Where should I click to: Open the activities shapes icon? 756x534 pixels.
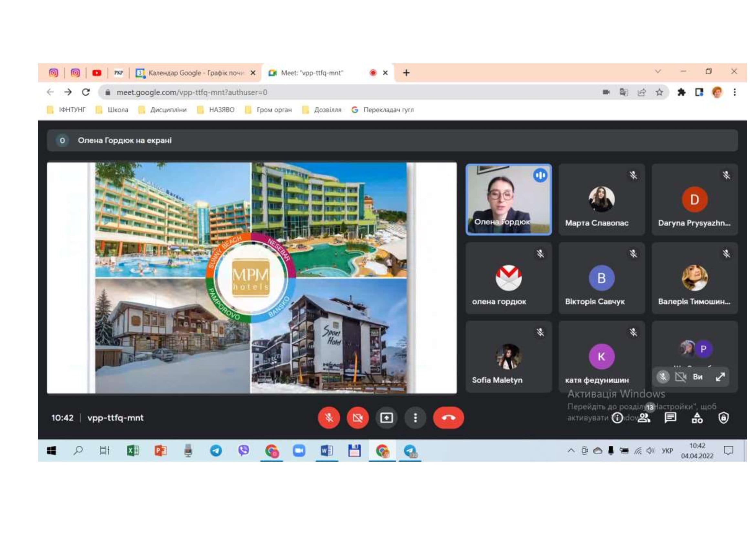pyautogui.click(x=697, y=418)
